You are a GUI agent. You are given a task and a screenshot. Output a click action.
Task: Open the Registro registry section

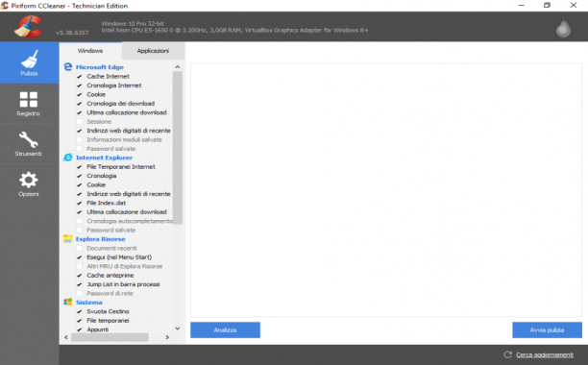pyautogui.click(x=29, y=104)
